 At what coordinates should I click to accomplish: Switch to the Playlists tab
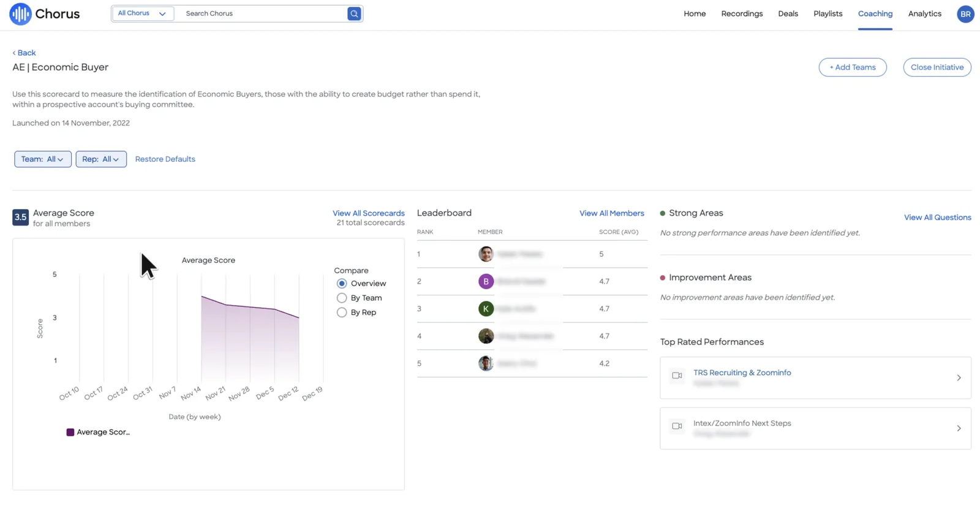827,13
